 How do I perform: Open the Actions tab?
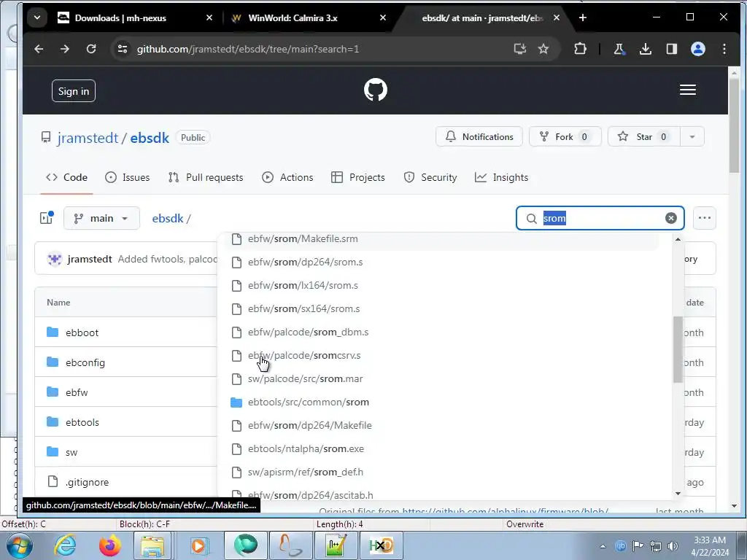tap(287, 178)
